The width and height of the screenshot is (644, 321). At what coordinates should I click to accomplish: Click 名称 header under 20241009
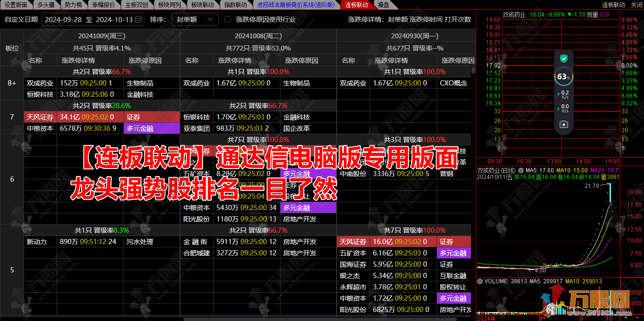pyautogui.click(x=35, y=60)
